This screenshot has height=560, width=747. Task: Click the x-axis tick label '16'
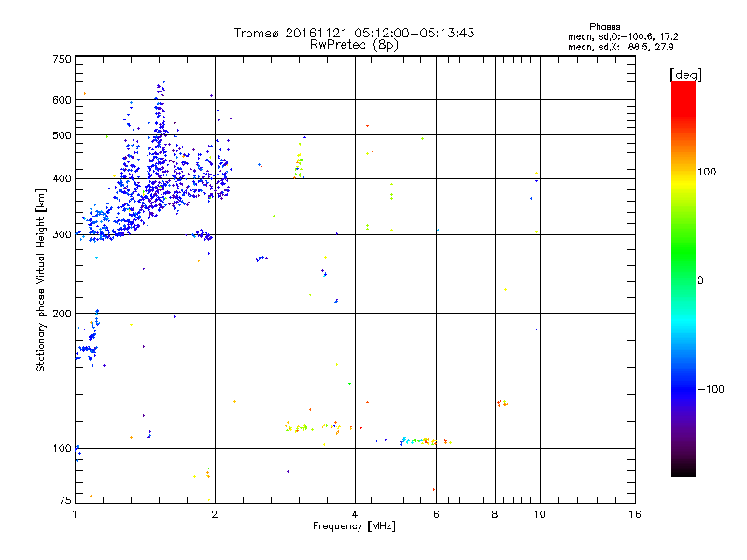click(x=635, y=514)
